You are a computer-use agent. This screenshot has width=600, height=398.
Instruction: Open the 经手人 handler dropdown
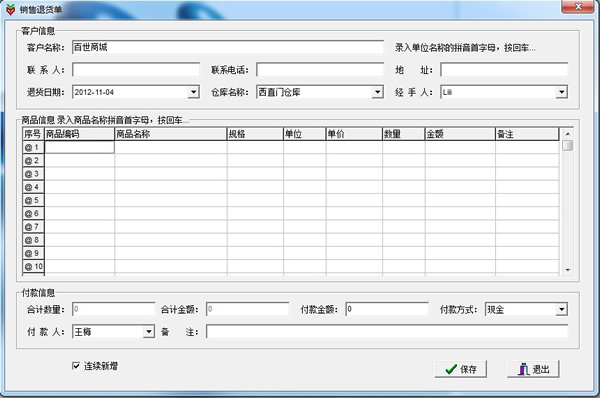[x=561, y=92]
